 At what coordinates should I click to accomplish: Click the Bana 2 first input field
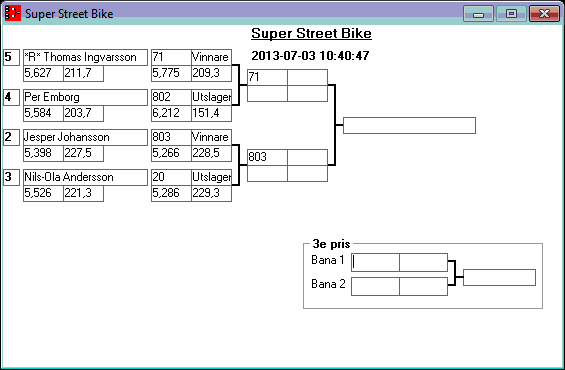point(375,286)
